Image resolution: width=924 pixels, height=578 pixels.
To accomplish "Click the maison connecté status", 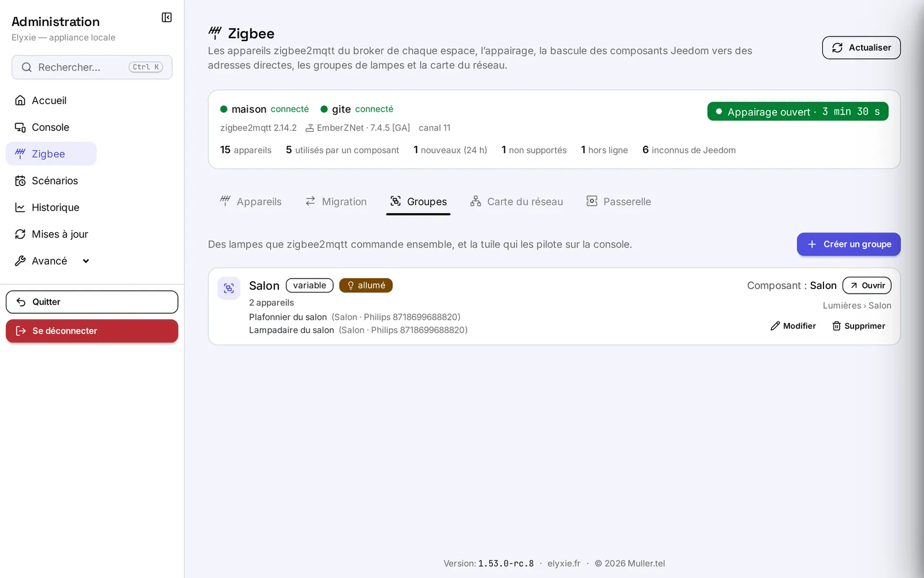I will 264,109.
